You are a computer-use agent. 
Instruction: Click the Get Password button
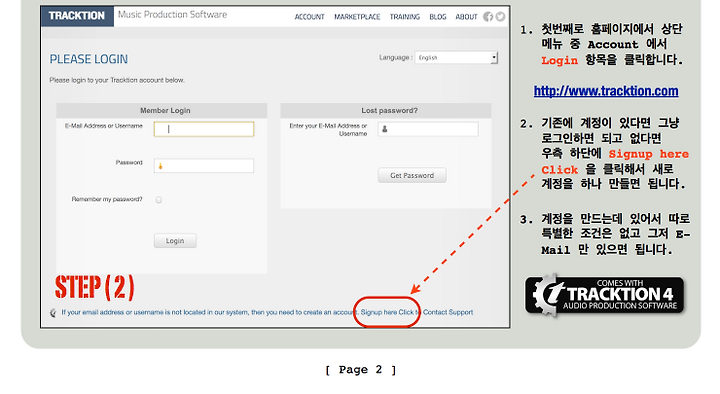point(412,175)
